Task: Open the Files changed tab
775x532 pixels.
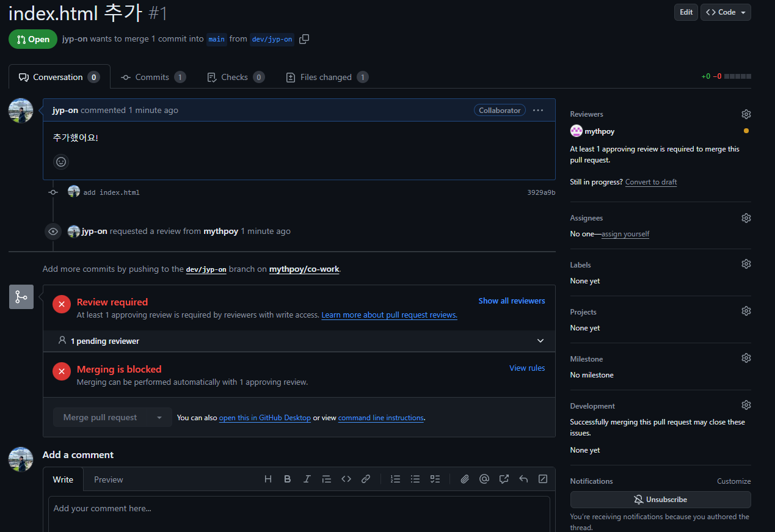Action: point(327,77)
